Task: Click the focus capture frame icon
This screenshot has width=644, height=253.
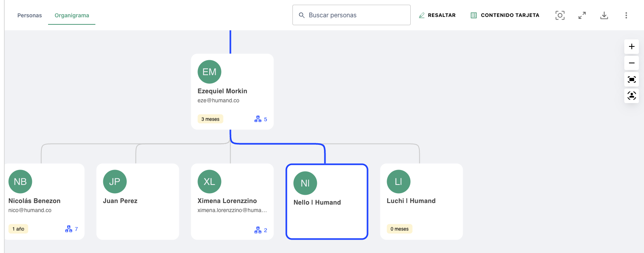Action: 560,15
